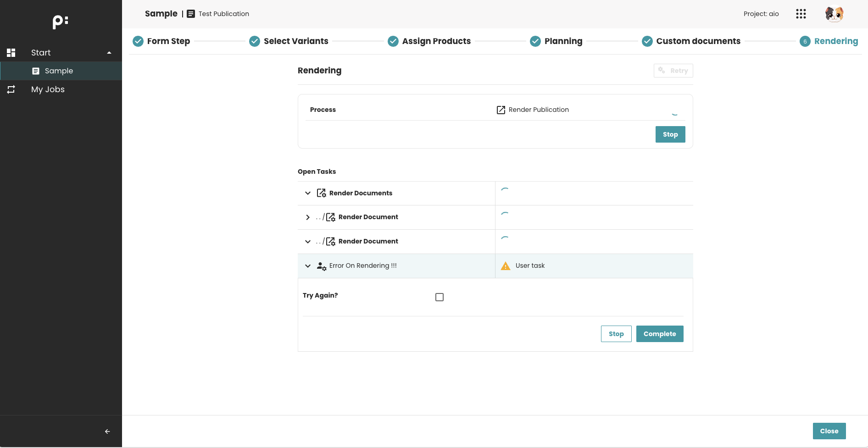
Task: Collapse the Start menu section
Action: pos(109,53)
